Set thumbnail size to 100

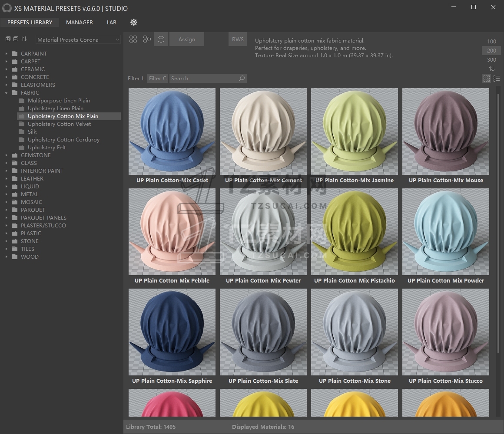(x=491, y=41)
